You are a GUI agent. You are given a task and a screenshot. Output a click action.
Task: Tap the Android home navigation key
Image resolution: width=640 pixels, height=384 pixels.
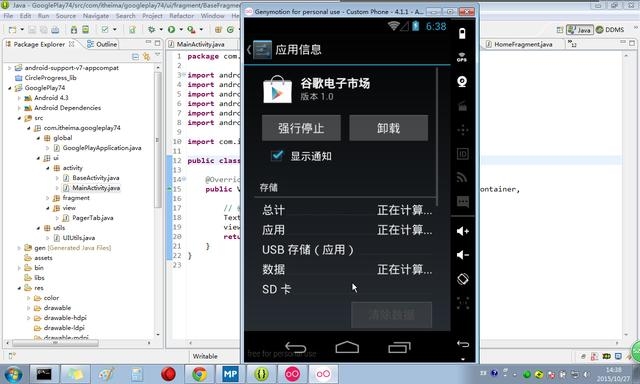pos(347,347)
